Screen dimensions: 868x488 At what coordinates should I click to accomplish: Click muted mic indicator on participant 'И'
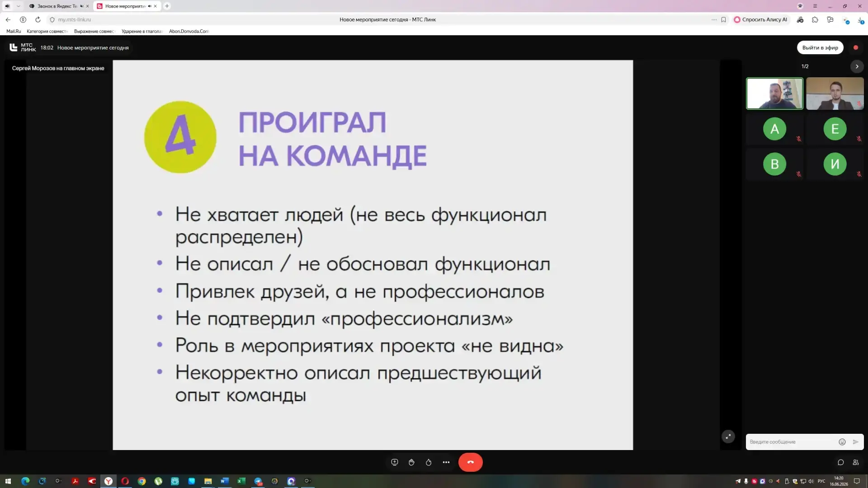pos(859,174)
